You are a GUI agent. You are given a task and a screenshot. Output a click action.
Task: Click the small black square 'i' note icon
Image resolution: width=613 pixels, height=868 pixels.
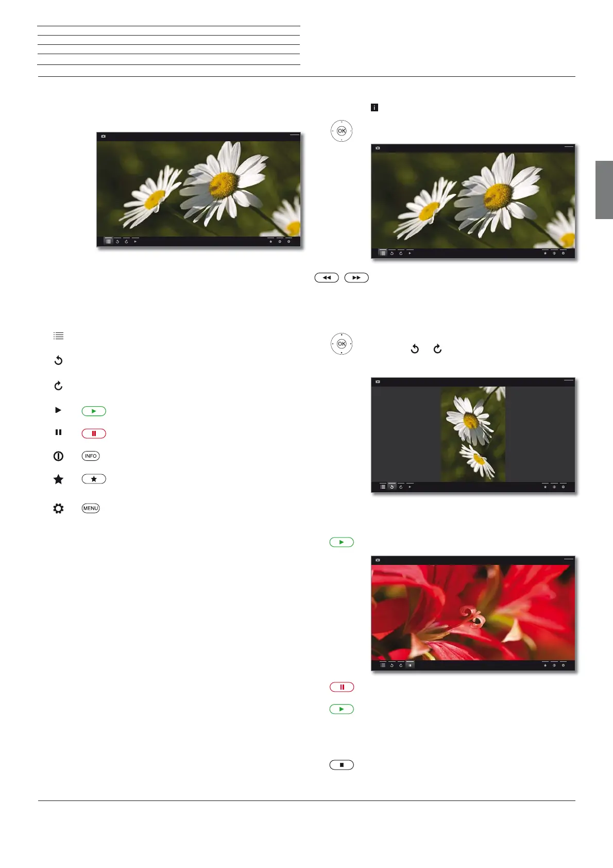coord(374,108)
